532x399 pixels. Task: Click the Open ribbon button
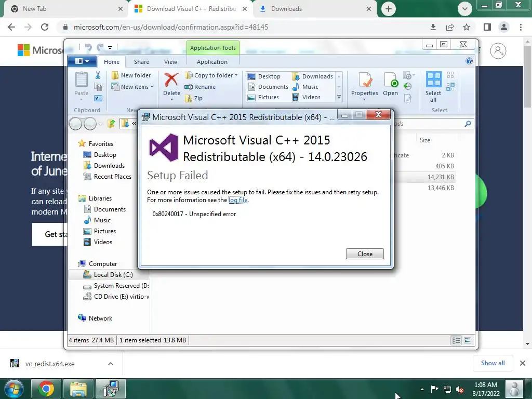pyautogui.click(x=390, y=84)
